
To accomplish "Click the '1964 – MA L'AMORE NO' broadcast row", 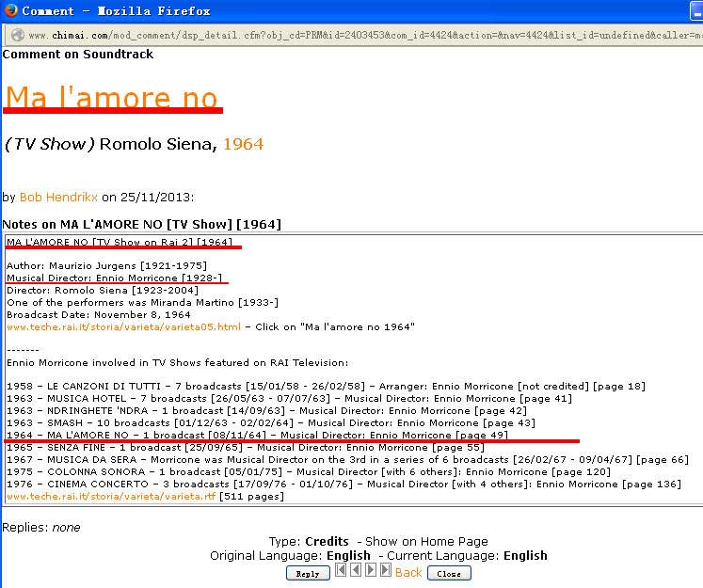I will [x=257, y=435].
